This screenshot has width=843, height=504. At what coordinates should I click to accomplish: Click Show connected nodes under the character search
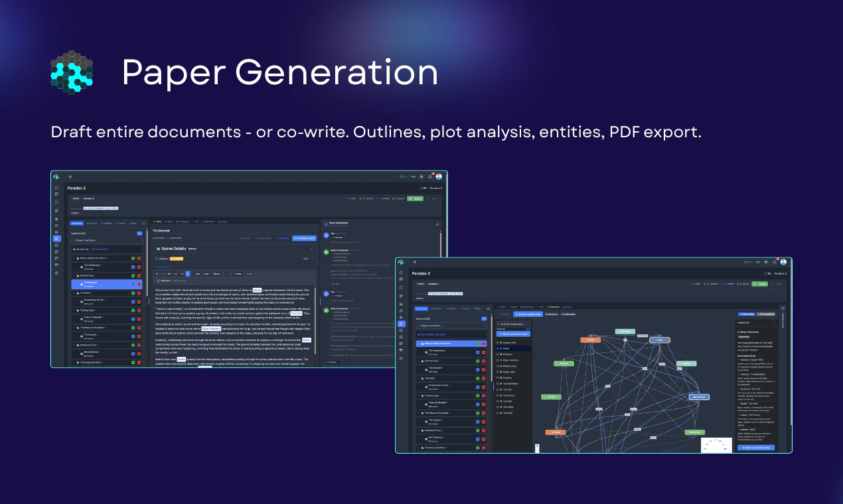(x=513, y=334)
